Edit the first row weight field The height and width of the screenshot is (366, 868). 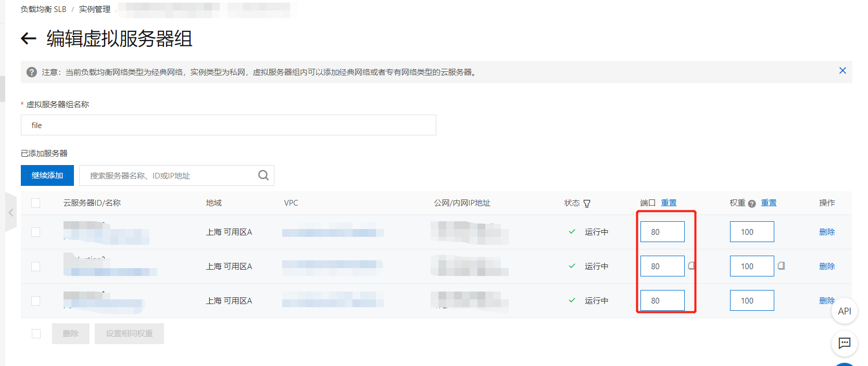click(x=752, y=232)
